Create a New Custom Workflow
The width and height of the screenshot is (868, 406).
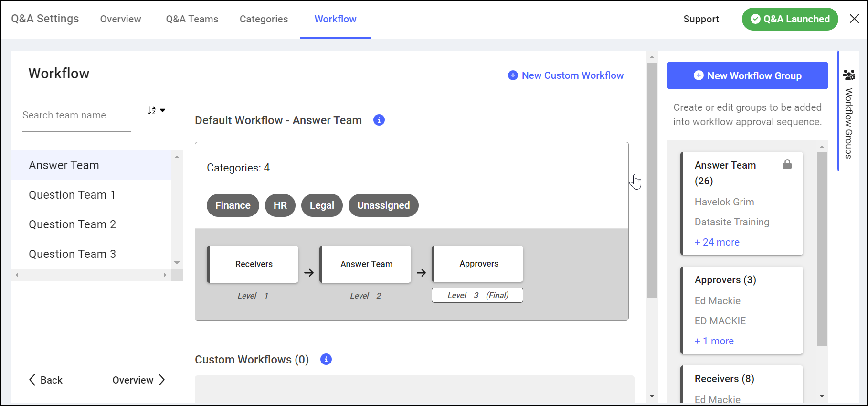[x=566, y=75]
